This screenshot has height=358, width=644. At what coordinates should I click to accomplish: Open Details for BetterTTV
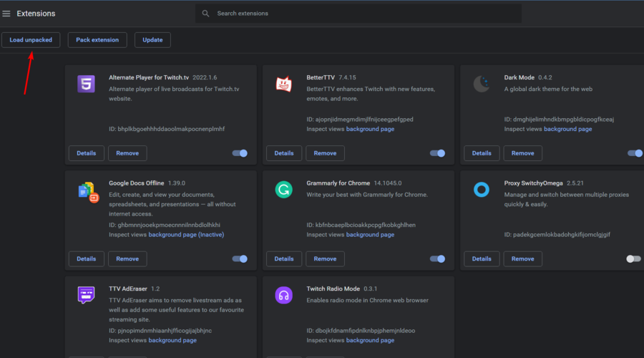(x=284, y=153)
